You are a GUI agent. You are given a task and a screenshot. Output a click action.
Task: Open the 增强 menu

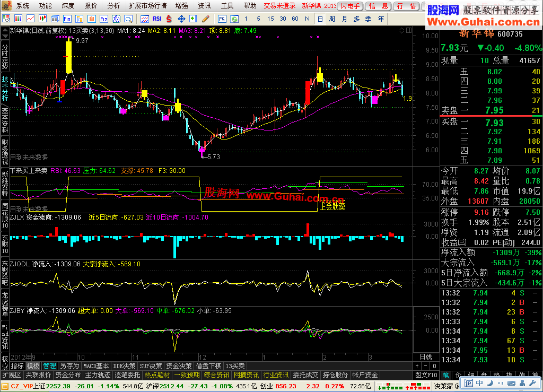[181, 5]
